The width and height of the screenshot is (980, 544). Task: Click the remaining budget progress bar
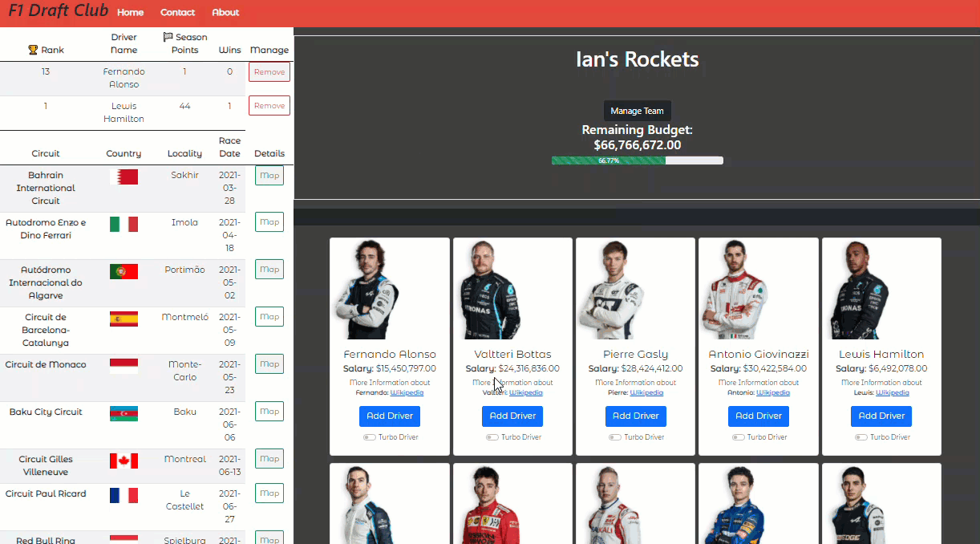(638, 160)
